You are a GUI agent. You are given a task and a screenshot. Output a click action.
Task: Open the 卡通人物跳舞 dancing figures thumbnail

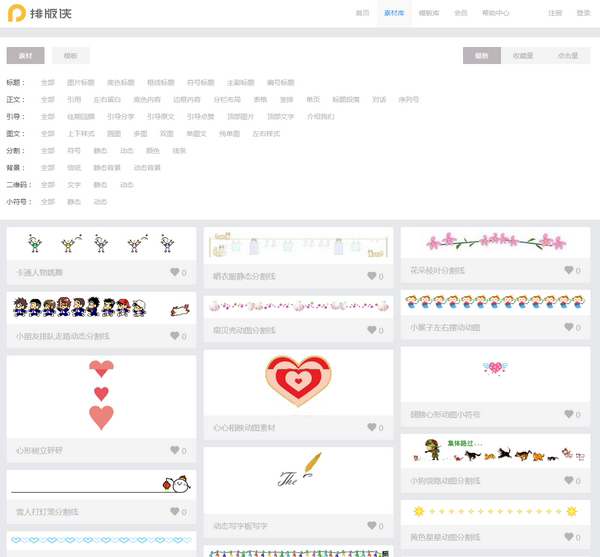pos(101,244)
